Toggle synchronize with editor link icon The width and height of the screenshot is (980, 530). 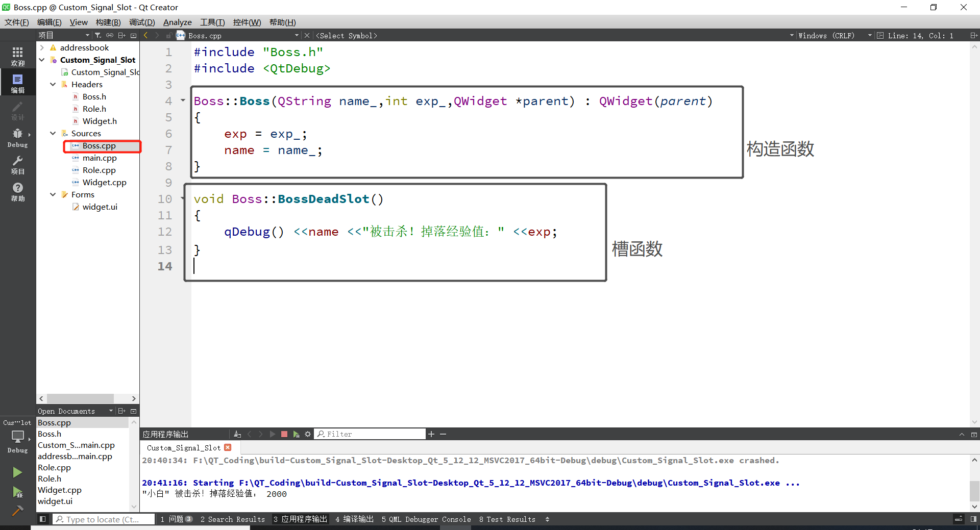coord(109,35)
